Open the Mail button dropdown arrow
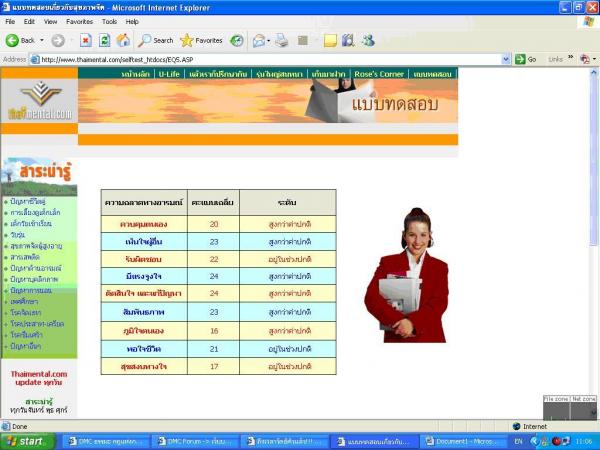Image resolution: width=600 pixels, height=450 pixels. (270, 40)
